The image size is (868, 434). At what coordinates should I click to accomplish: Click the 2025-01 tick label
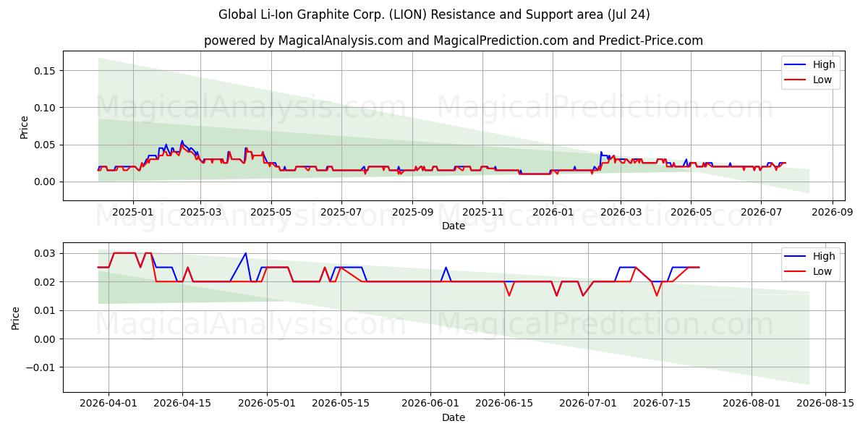[132, 212]
